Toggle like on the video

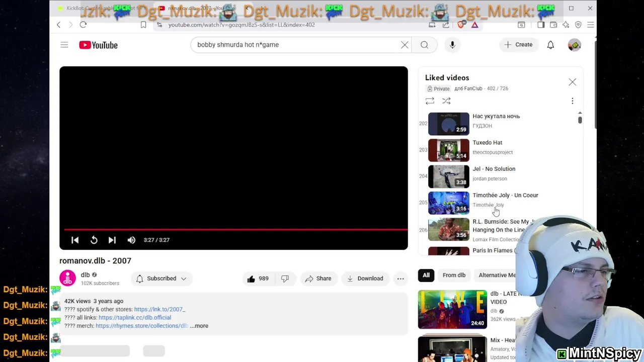coord(257,279)
